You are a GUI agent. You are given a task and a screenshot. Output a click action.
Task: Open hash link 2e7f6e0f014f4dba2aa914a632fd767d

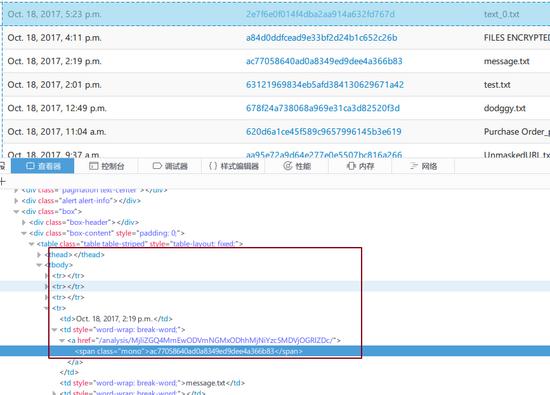click(320, 14)
